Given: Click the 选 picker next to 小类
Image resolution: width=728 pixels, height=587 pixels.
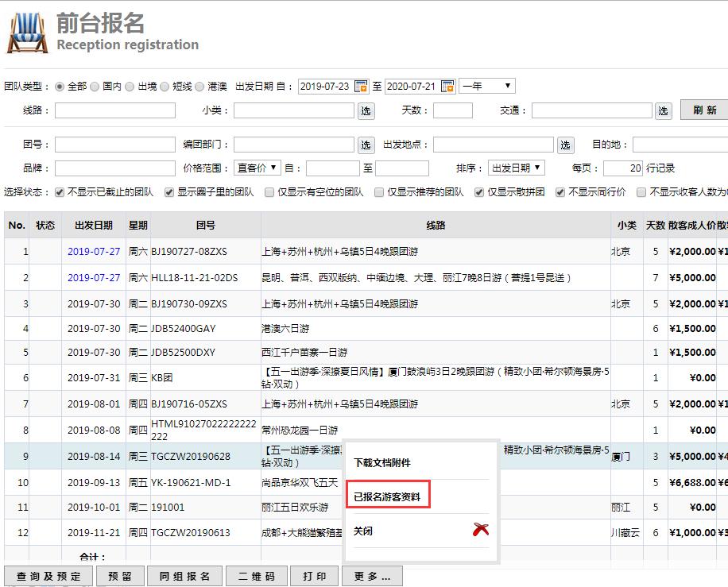Looking at the screenshot, I should [366, 110].
